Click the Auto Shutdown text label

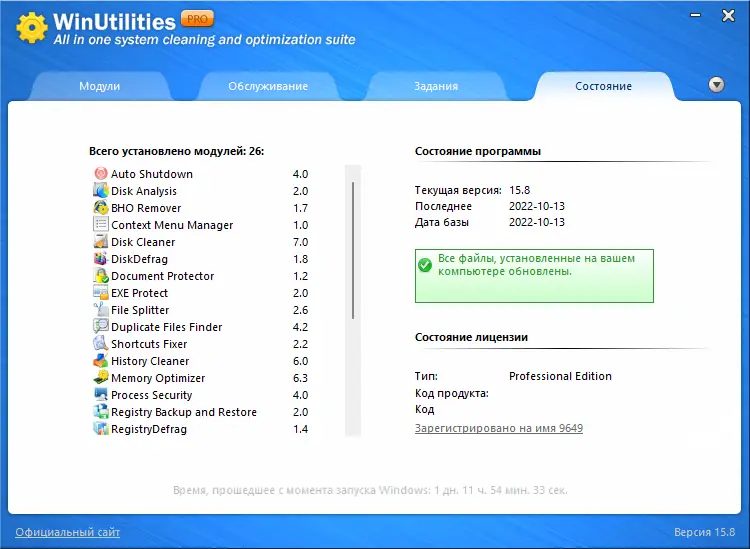click(x=152, y=174)
